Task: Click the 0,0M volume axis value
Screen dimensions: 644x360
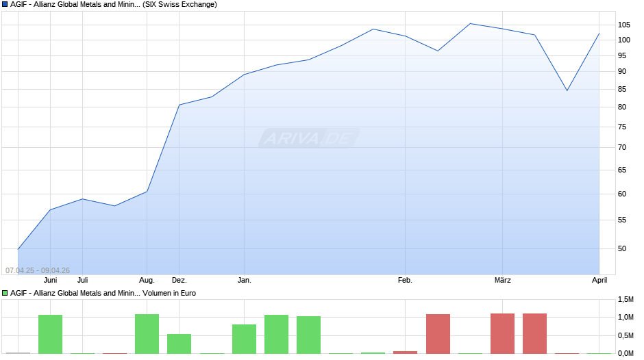Action: pos(626,353)
